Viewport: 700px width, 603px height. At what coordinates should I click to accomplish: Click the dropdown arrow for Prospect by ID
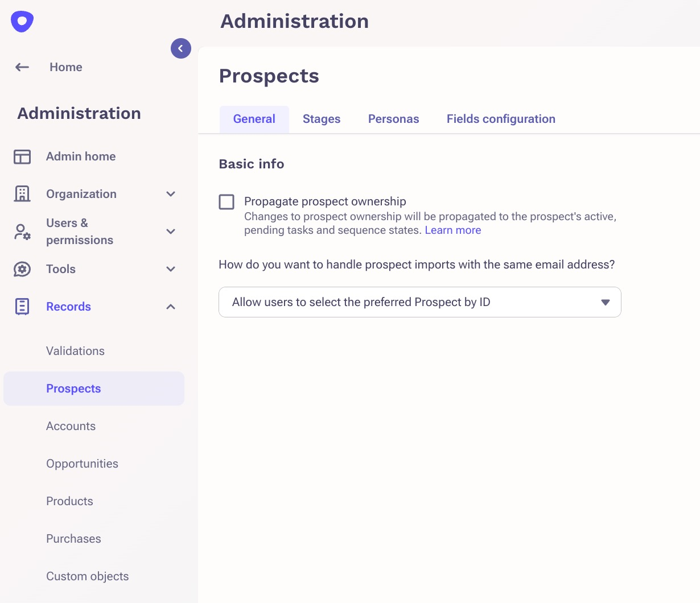click(606, 302)
